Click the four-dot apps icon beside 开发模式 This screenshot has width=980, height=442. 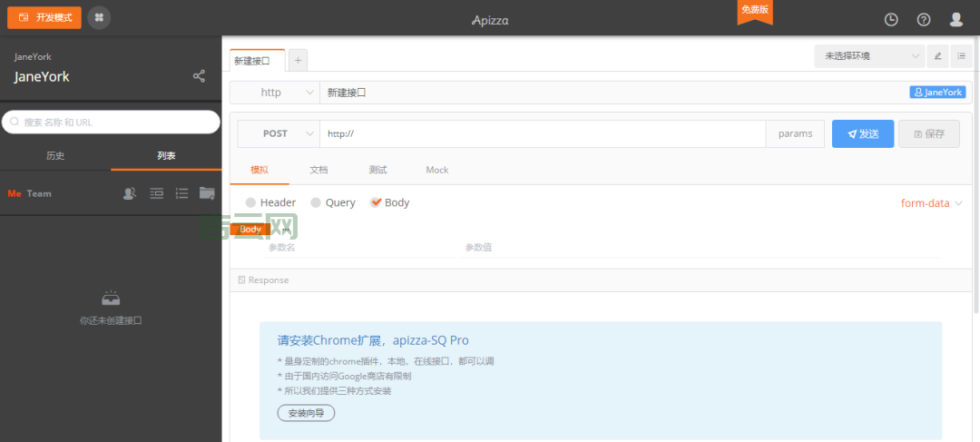click(x=99, y=17)
